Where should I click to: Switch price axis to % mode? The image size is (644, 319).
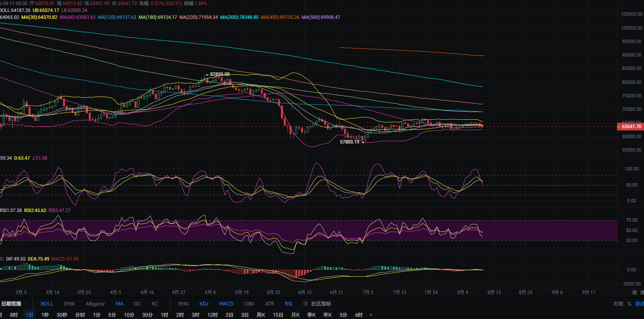pos(629,304)
